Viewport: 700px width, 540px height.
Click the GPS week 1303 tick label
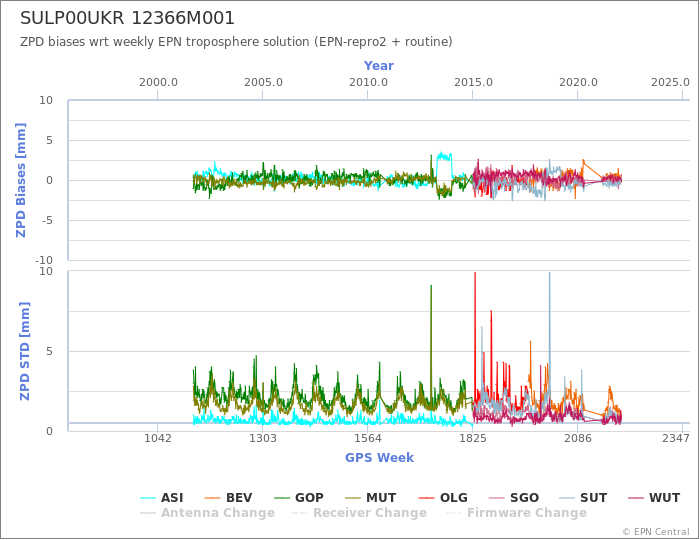coord(263,438)
